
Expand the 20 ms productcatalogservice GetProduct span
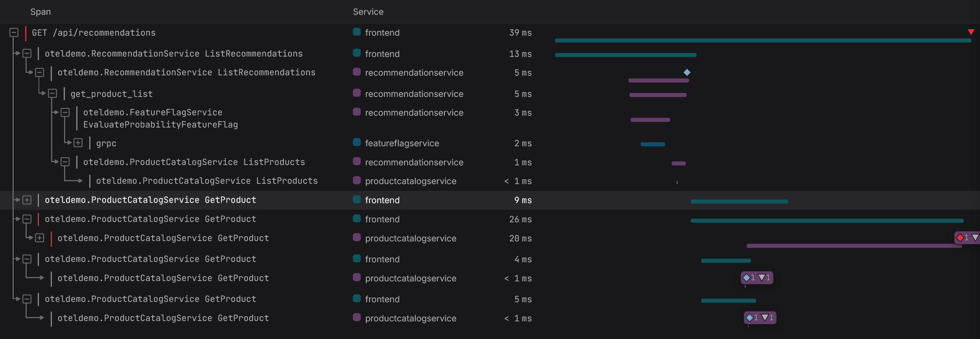pos(40,238)
